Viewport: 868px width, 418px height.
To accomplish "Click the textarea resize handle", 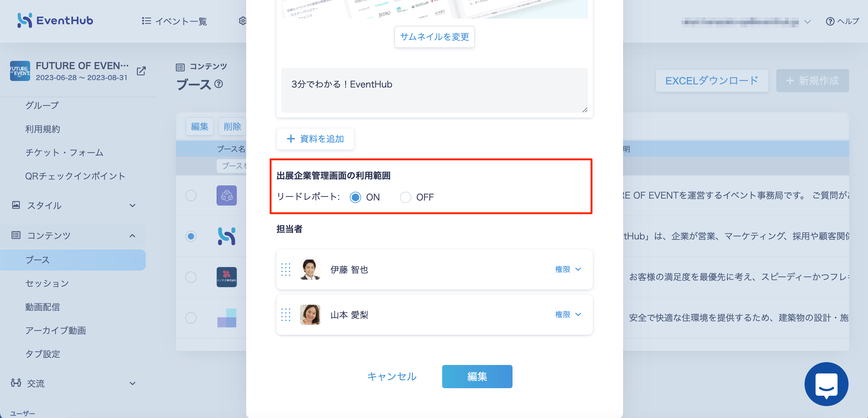I will pos(585,110).
